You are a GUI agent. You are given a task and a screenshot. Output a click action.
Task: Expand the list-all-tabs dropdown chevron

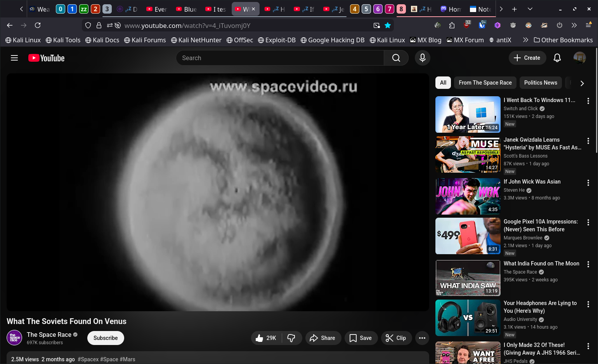point(530,9)
